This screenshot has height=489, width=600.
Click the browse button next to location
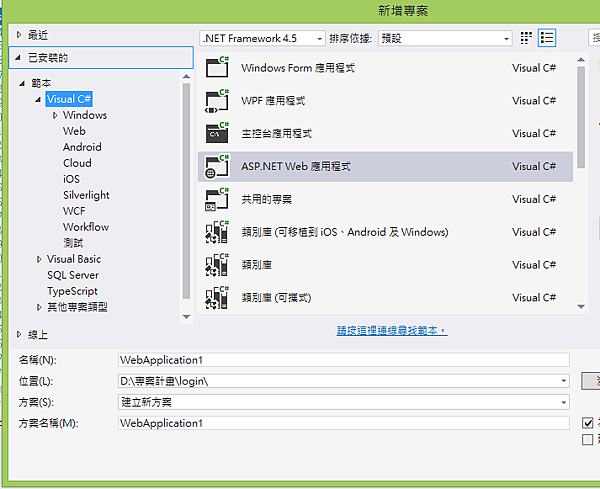(590, 381)
